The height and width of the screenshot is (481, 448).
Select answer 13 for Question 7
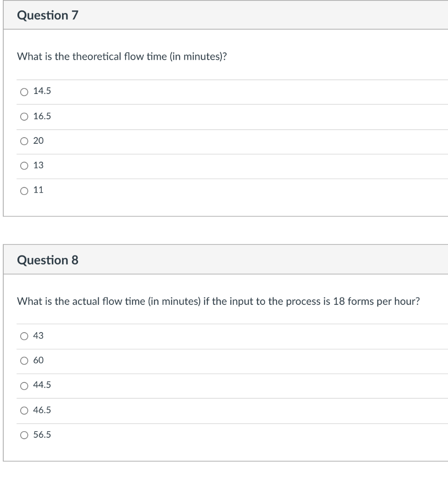(24, 165)
